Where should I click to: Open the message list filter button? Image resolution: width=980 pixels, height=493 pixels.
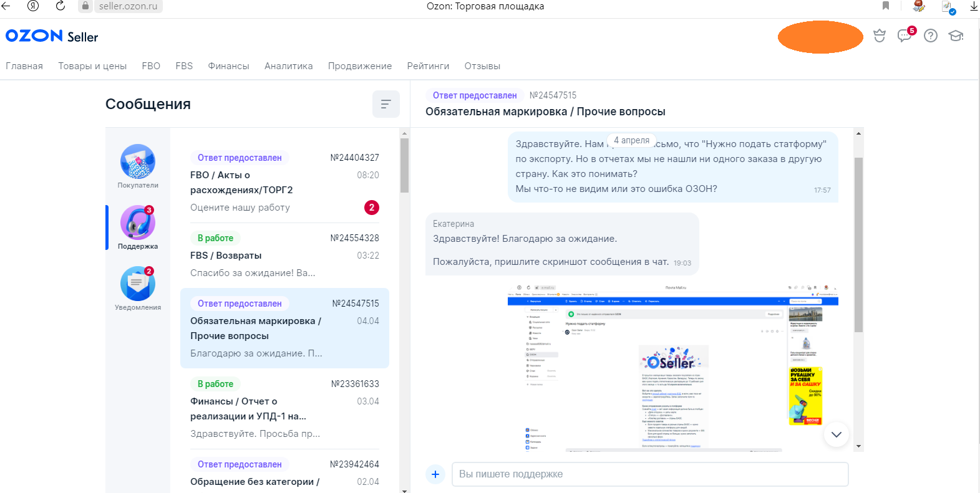coord(386,104)
